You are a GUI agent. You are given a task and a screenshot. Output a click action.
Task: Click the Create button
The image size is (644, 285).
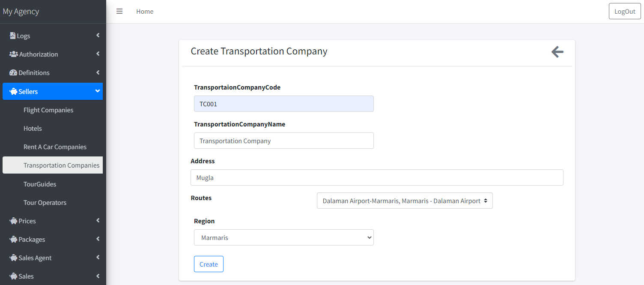[209, 264]
